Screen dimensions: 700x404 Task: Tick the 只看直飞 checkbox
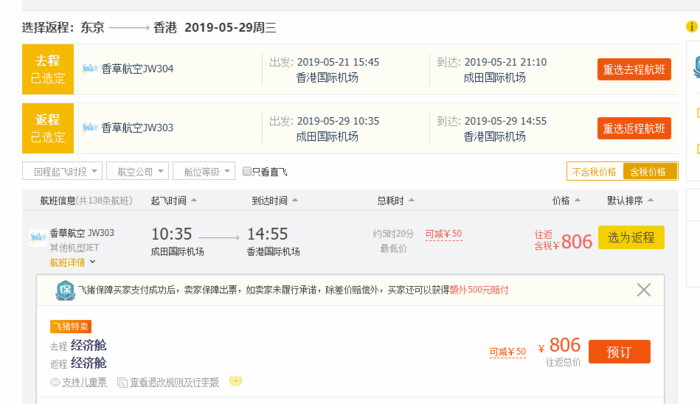[246, 171]
